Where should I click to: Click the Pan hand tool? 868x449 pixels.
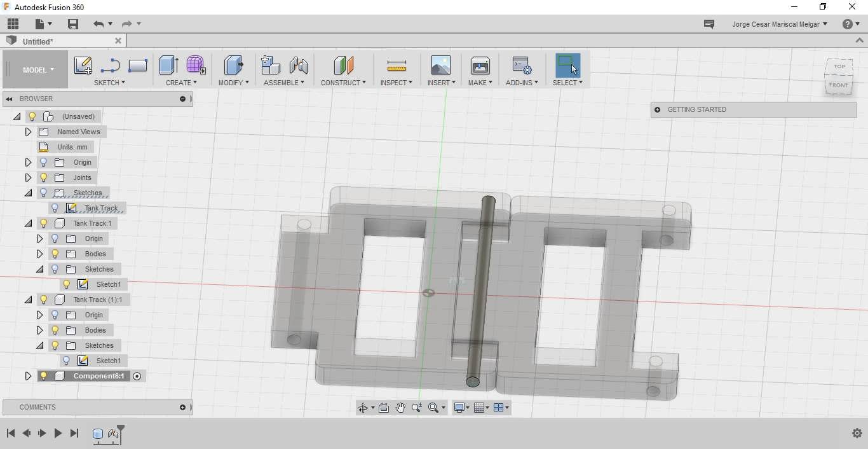[x=400, y=408]
